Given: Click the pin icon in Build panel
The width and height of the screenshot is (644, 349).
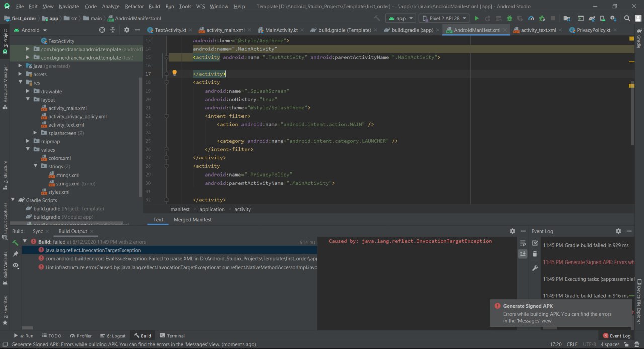Looking at the screenshot, I should pos(16,254).
